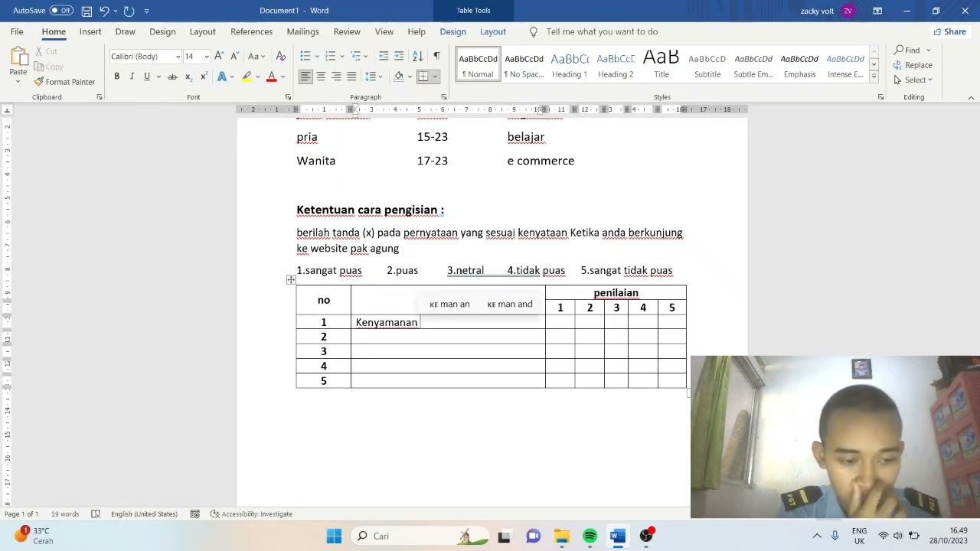Toggle numbered list formatting

click(330, 56)
